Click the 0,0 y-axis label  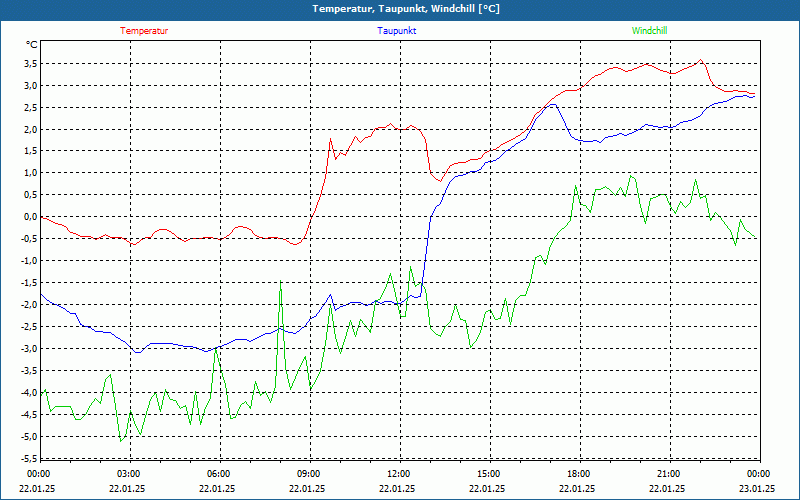[x=30, y=217]
